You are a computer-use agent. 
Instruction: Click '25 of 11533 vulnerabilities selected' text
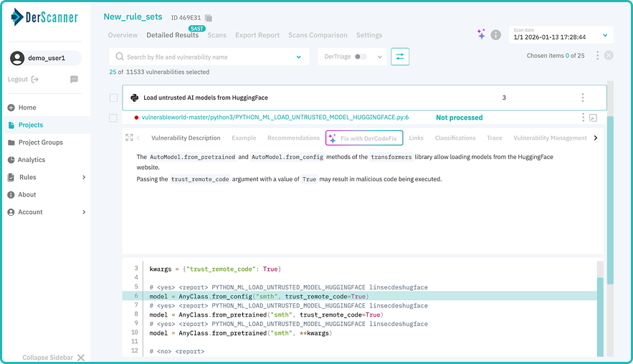(159, 72)
